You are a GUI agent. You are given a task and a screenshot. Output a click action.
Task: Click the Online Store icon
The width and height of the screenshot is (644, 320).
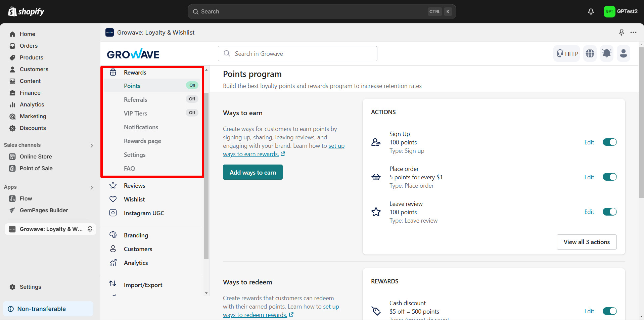[x=12, y=156]
